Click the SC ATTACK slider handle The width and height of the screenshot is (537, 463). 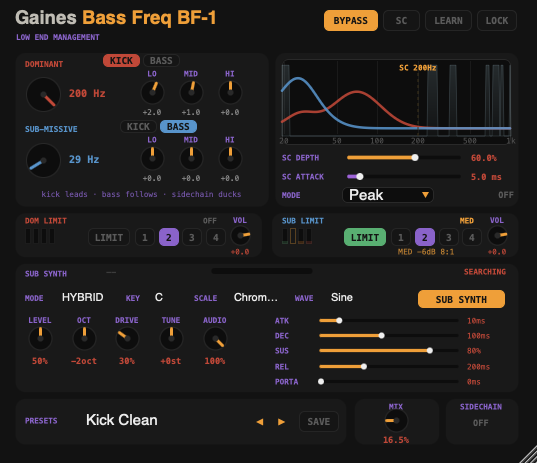(360, 177)
